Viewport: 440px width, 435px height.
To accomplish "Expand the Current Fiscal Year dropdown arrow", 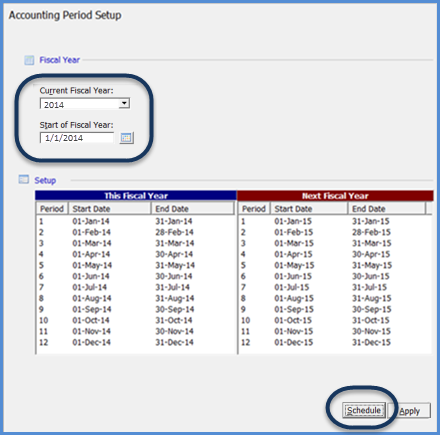I will (124, 103).
